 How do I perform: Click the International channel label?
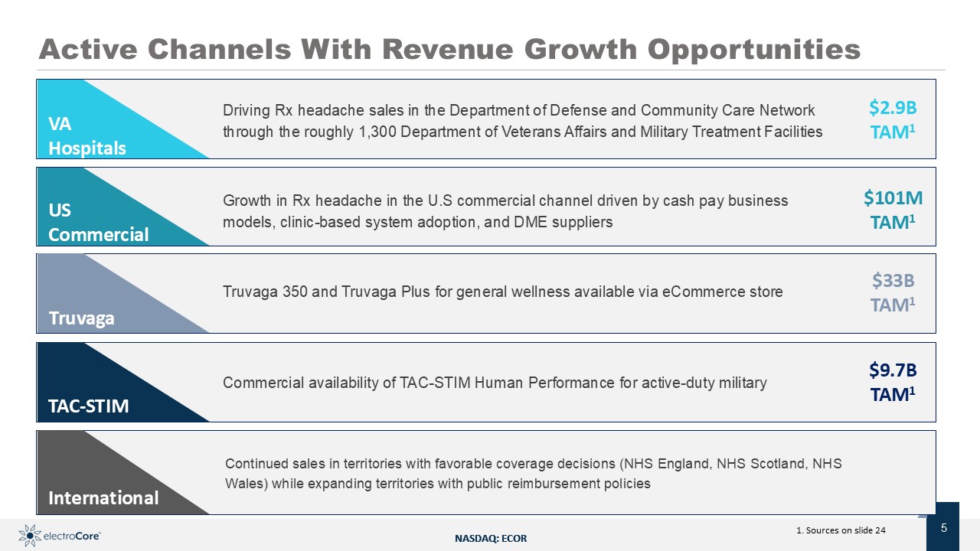103,498
